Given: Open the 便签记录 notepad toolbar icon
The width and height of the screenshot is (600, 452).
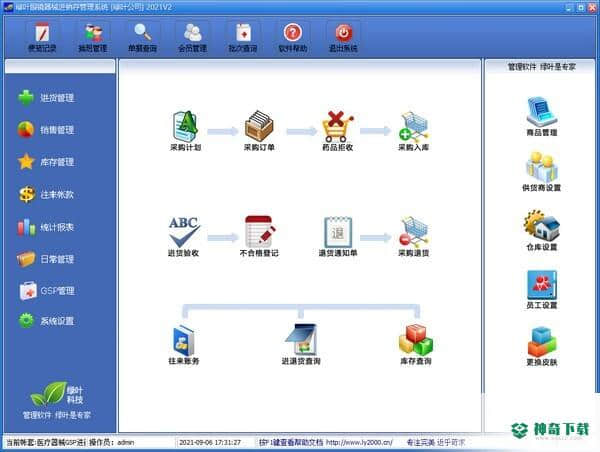Looking at the screenshot, I should (x=42, y=38).
